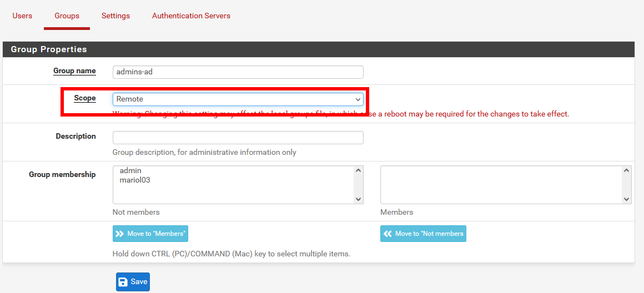Open the Users tab
This screenshot has height=293, width=644.
[22, 16]
